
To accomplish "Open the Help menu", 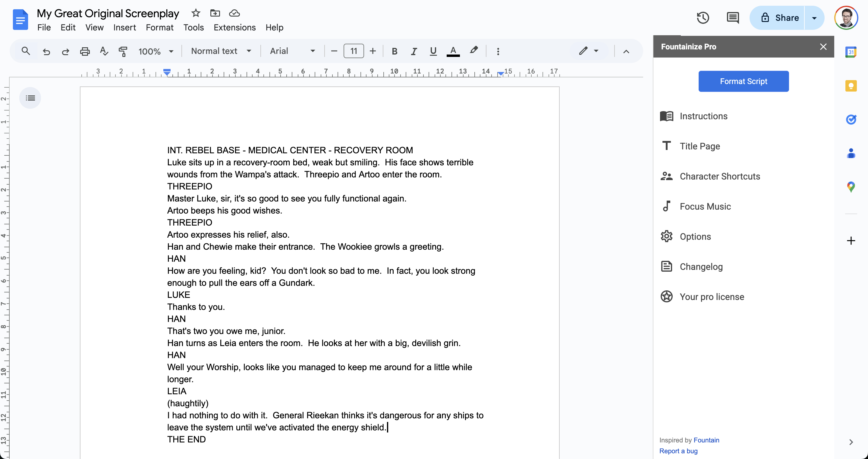I will pos(274,28).
